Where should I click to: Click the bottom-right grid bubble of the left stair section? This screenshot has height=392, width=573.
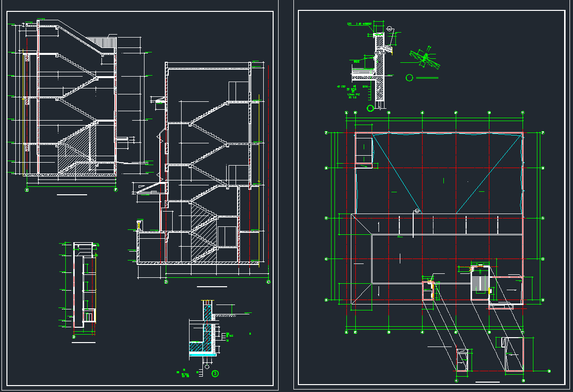[x=115, y=189]
